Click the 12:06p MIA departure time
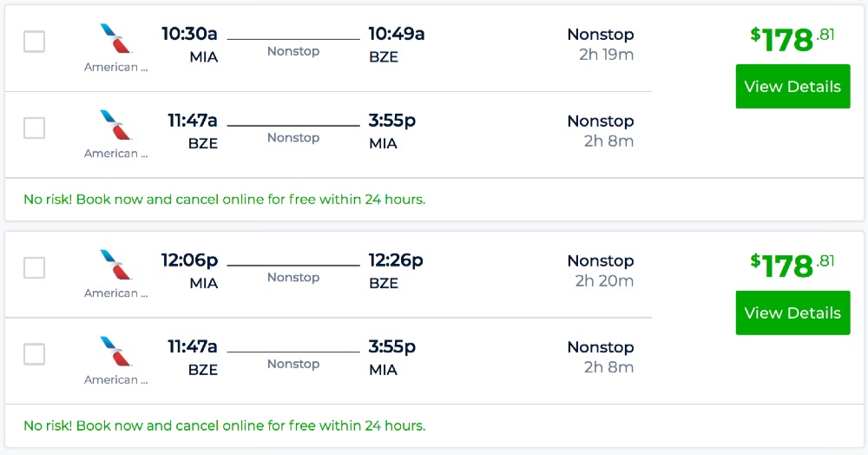 189,260
